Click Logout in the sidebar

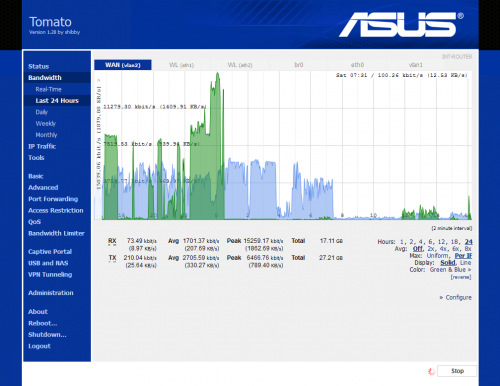[x=39, y=346]
